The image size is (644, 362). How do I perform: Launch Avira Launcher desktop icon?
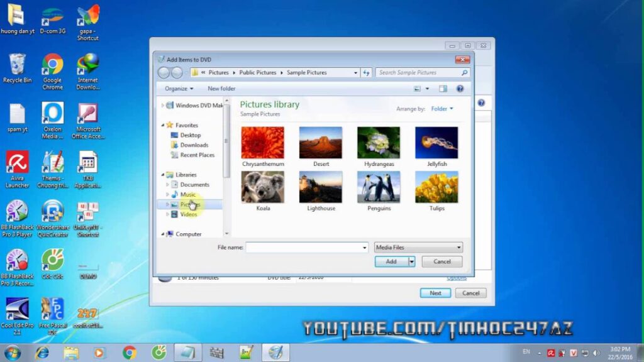pos(17,170)
